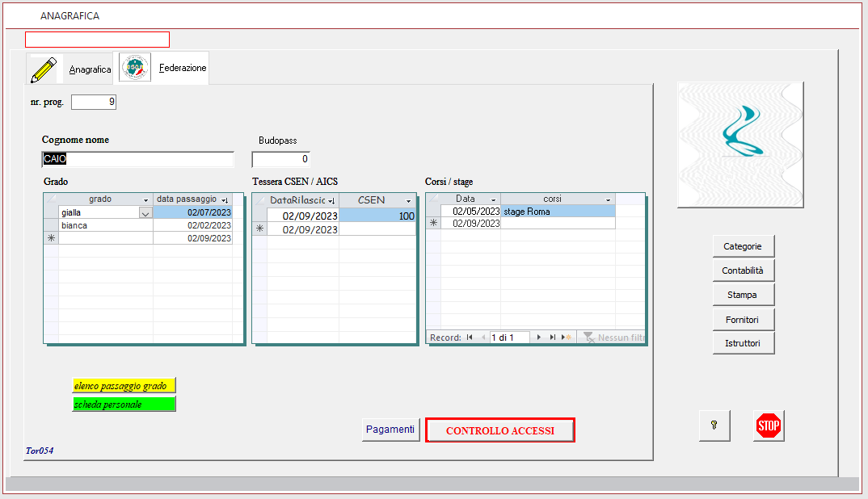
Task: Click the Stampa button
Action: (743, 295)
